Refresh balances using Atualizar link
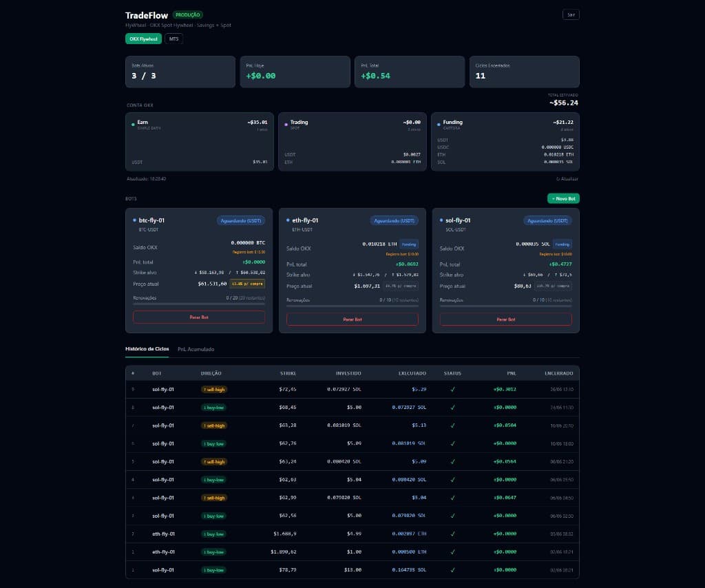Viewport: 705px width, 588px height. coord(567,179)
